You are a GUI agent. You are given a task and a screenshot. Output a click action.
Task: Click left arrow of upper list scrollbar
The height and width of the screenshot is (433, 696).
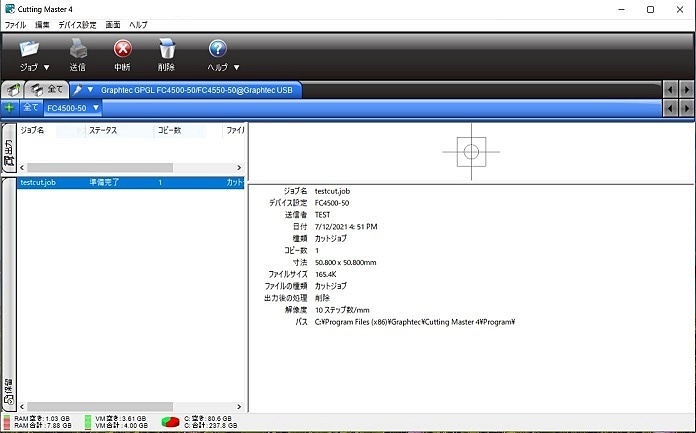click(22, 167)
